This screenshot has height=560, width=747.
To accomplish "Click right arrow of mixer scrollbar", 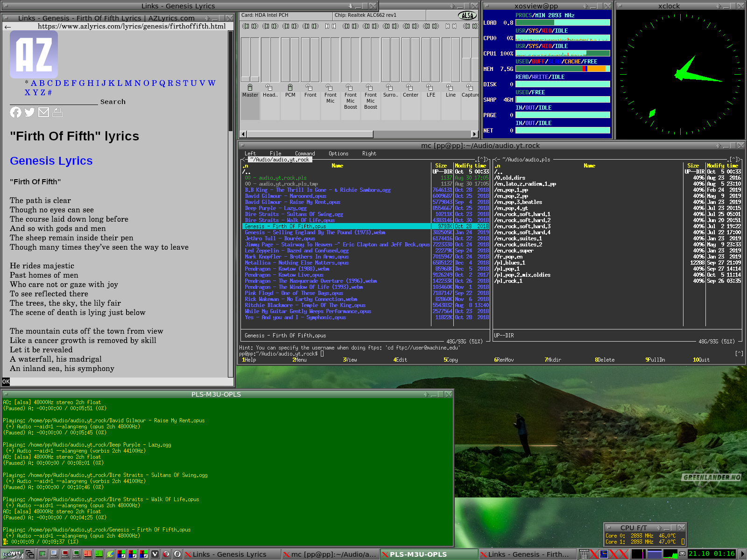I will click(x=475, y=134).
